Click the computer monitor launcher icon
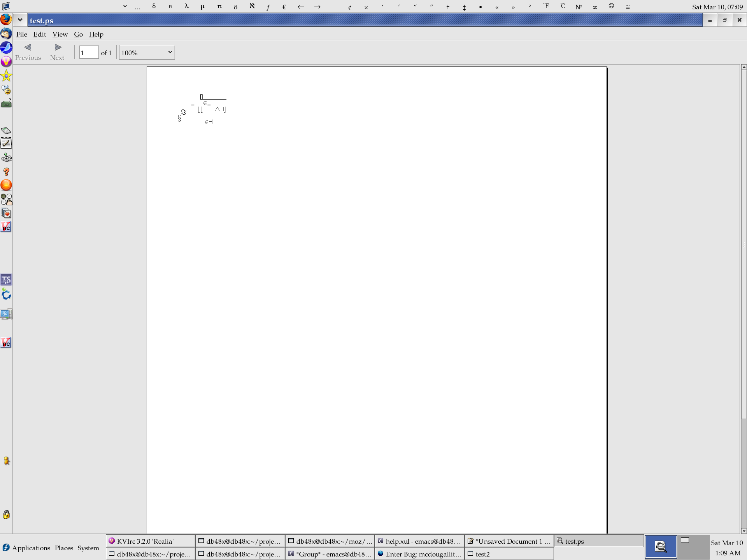Image resolution: width=747 pixels, height=560 pixels. [x=6, y=314]
